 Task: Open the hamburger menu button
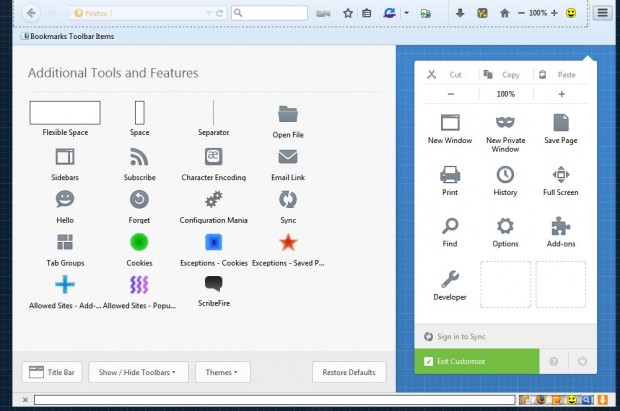603,13
